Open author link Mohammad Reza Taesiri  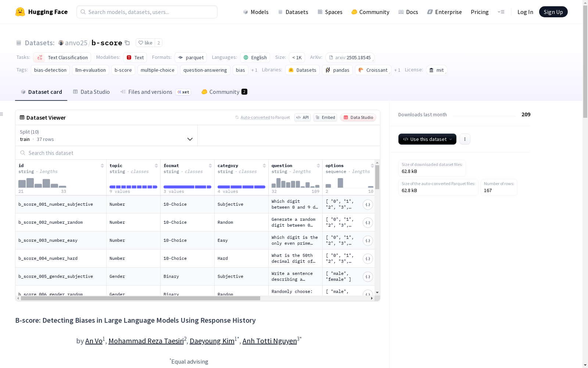pos(146,341)
